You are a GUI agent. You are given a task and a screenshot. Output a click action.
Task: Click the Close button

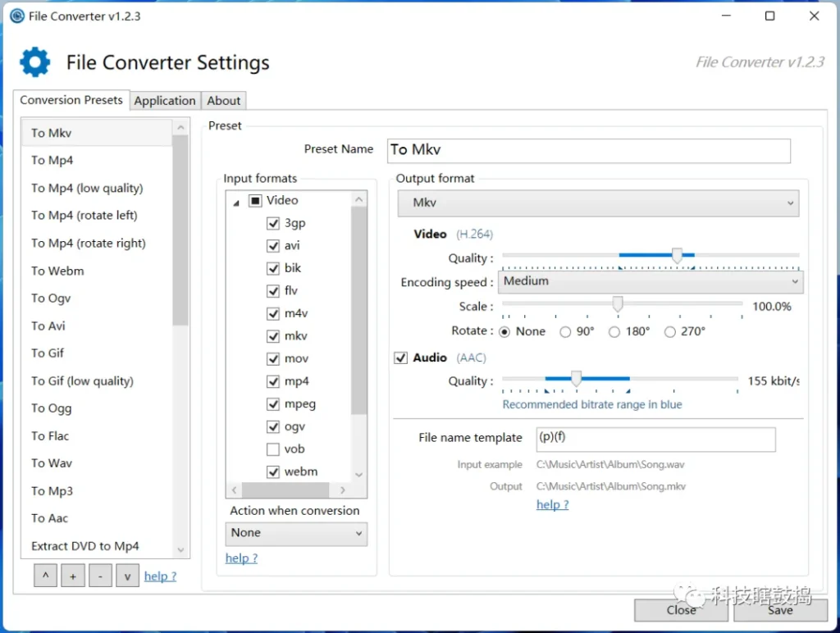(x=681, y=610)
